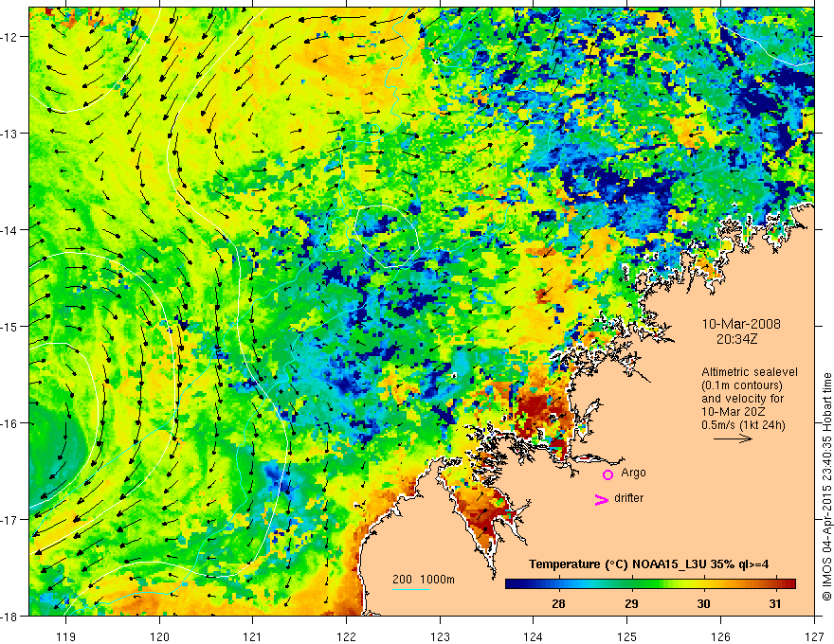The width and height of the screenshot is (834, 644).
Task: Click the "Altimetric sealevel" text line
Action: (x=750, y=372)
